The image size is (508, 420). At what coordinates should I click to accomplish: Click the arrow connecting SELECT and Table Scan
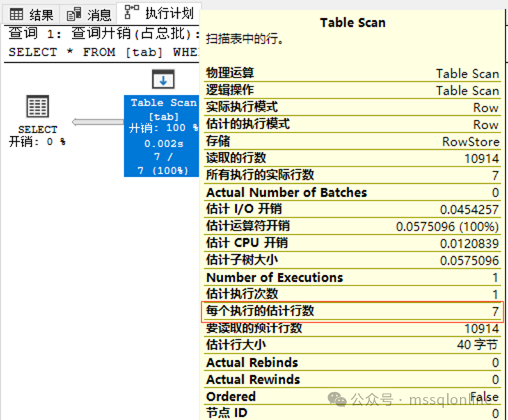[96, 122]
